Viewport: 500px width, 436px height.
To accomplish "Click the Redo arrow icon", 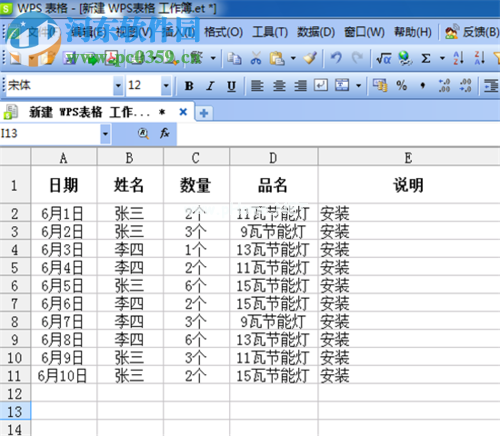I will (x=357, y=58).
